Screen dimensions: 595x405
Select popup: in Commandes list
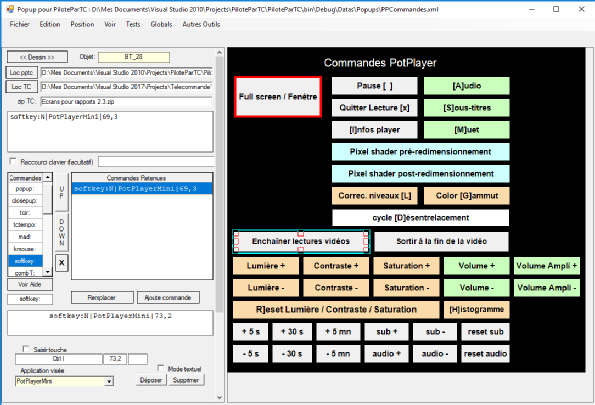click(x=25, y=189)
